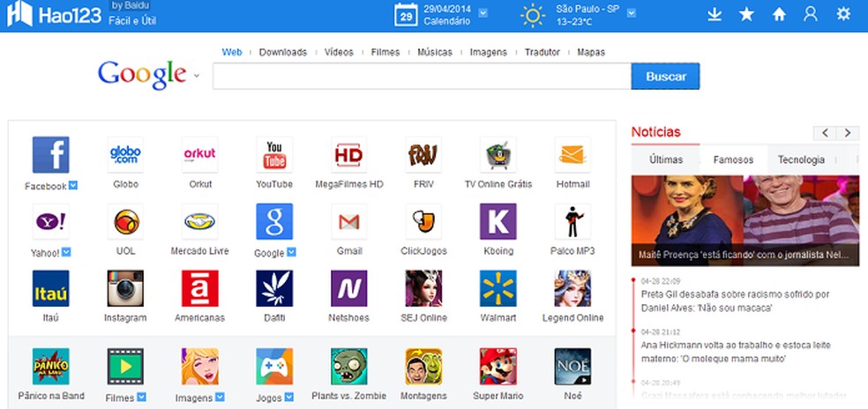The width and height of the screenshot is (868, 409).
Task: Open the Legend Online game icon
Action: pyautogui.click(x=572, y=288)
